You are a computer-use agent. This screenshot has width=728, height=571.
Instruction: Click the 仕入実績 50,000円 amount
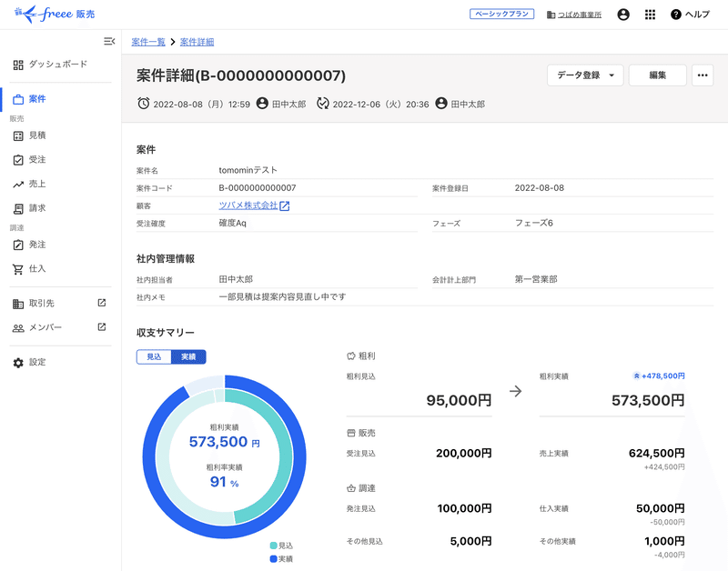click(x=661, y=508)
